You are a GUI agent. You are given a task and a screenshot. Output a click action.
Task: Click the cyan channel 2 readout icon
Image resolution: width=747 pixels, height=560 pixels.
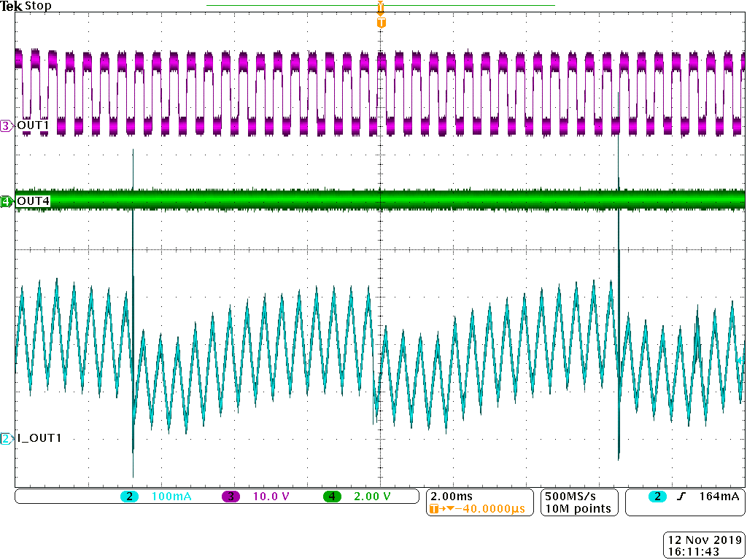coord(128,497)
